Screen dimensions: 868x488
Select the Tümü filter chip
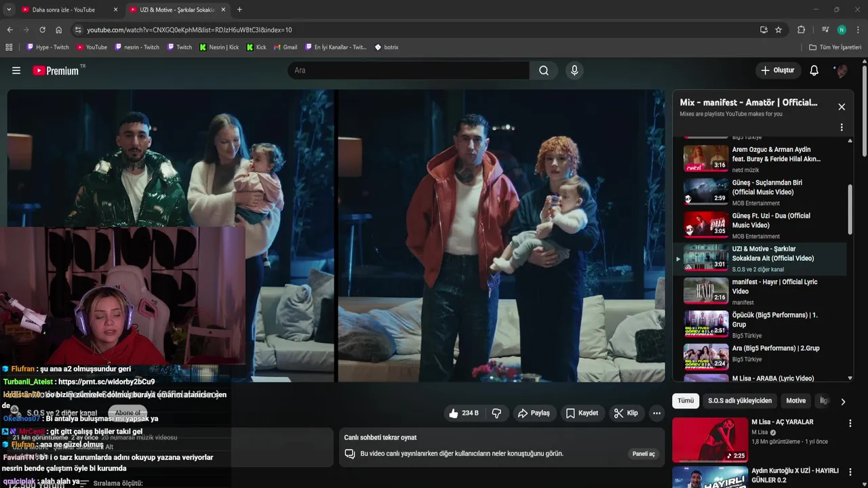pyautogui.click(x=686, y=401)
